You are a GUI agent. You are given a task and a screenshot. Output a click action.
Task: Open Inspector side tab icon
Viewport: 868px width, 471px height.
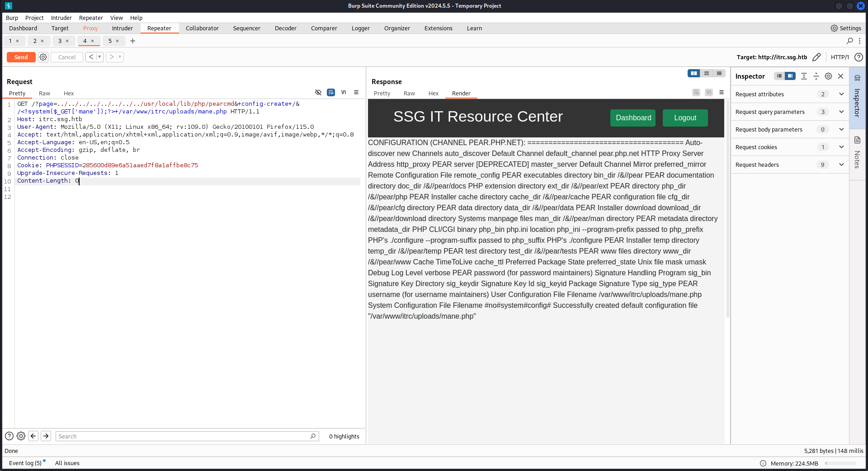[857, 78]
